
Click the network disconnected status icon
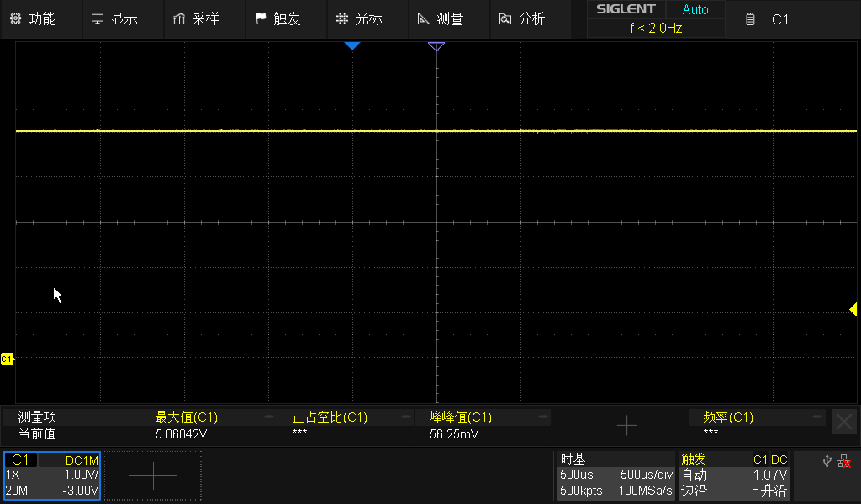(x=844, y=461)
